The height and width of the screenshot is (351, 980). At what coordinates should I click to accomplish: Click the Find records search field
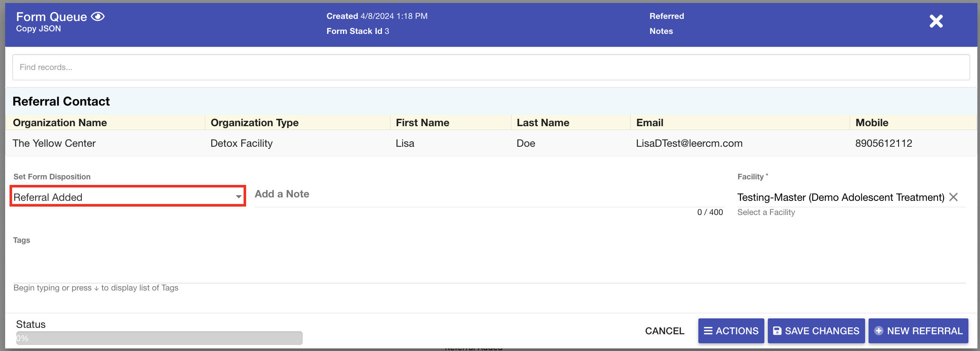[491, 67]
